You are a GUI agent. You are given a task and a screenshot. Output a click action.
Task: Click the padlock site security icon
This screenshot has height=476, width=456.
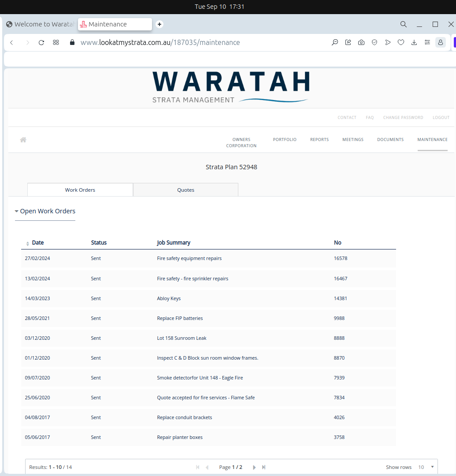pos(72,42)
